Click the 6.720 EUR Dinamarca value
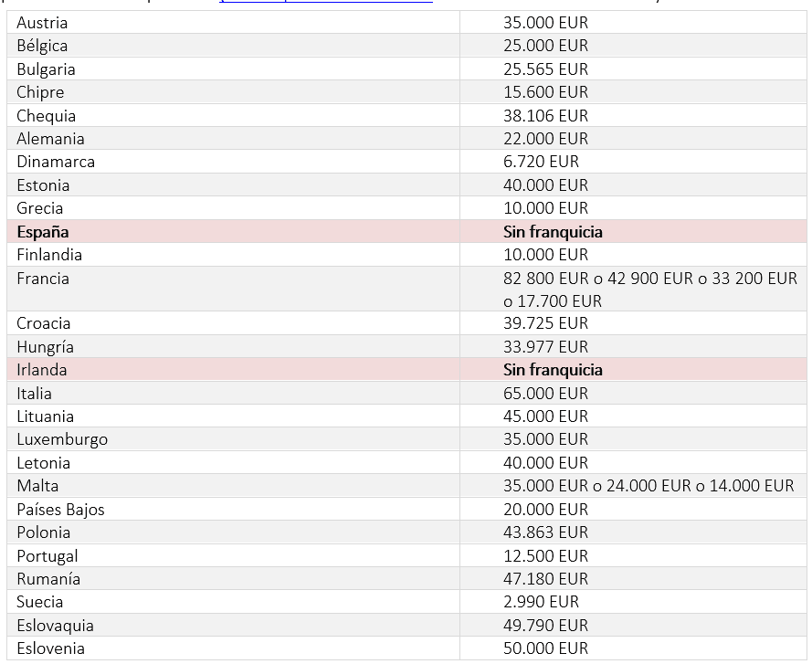The image size is (812, 664). point(541,162)
